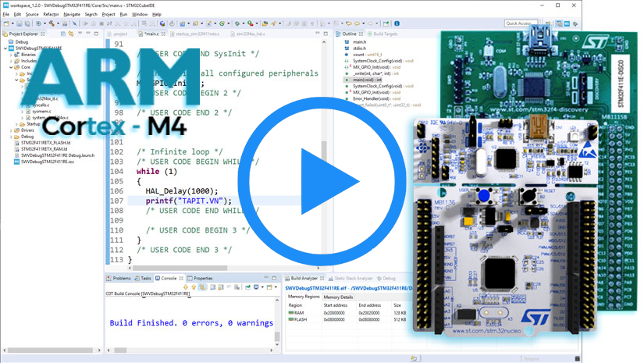
Task: Open the Properties tab
Action: [203, 278]
